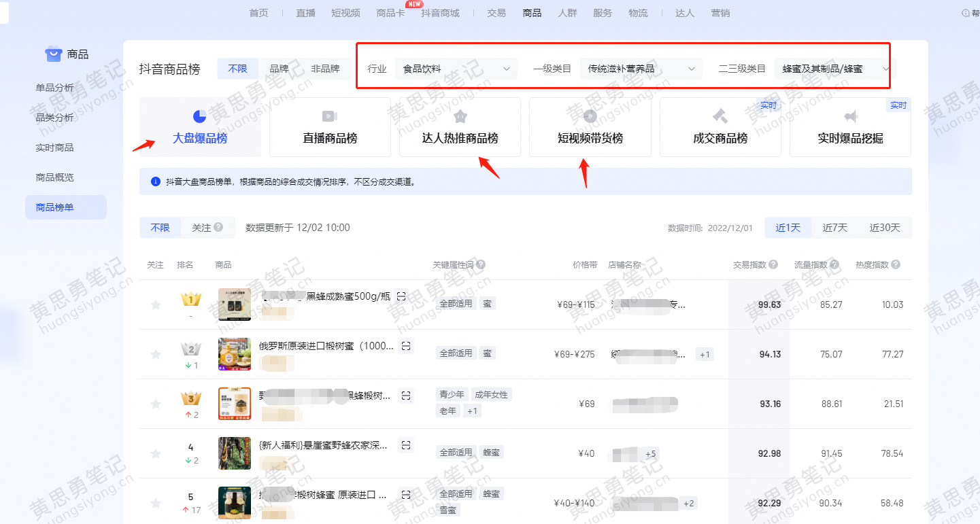Open scan icon beside rank 3 product
This screenshot has width=980, height=524.
coord(405,396)
